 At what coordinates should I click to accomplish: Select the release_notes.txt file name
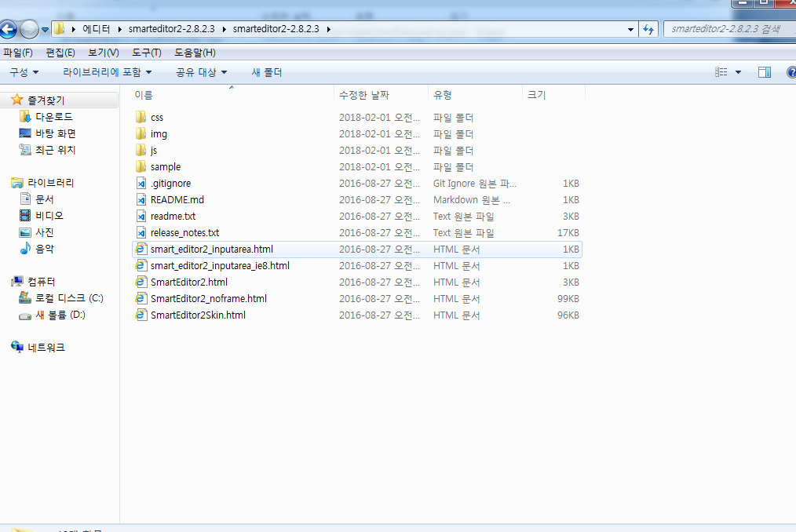point(184,232)
